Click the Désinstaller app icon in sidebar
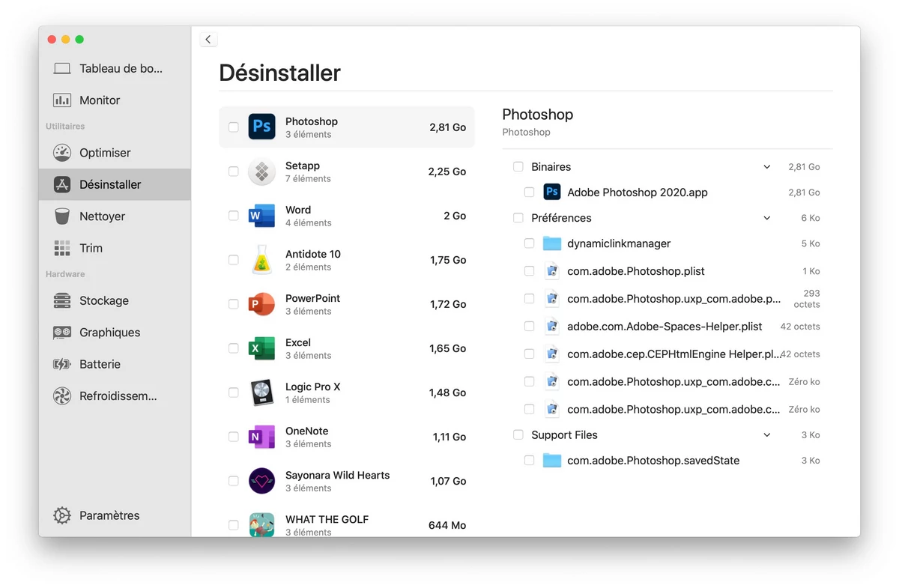The height and width of the screenshot is (588, 899). click(62, 184)
